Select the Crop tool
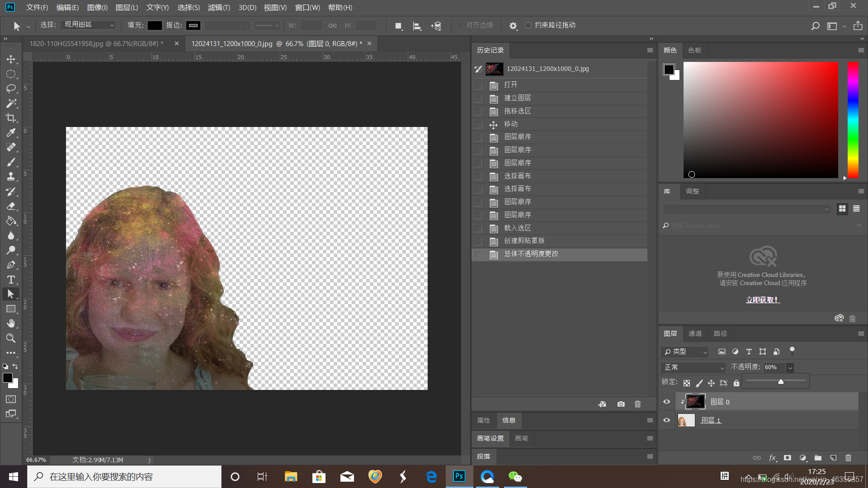Viewport: 868px width, 488px height. click(11, 118)
